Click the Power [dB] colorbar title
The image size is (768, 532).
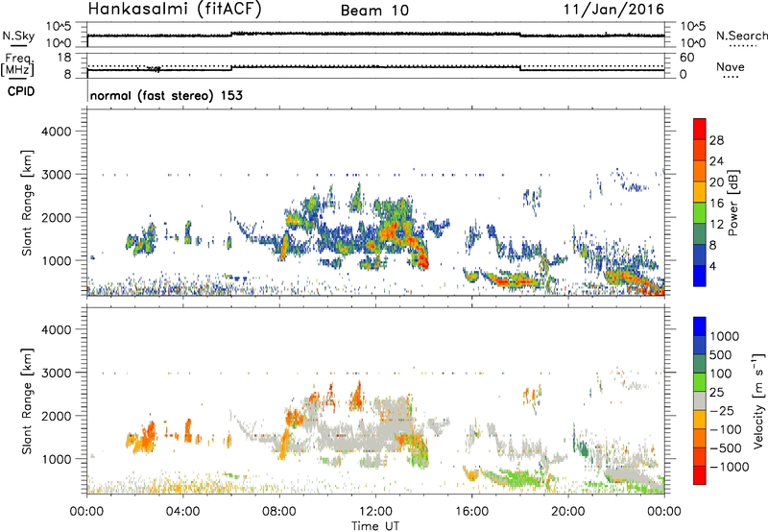(732, 203)
